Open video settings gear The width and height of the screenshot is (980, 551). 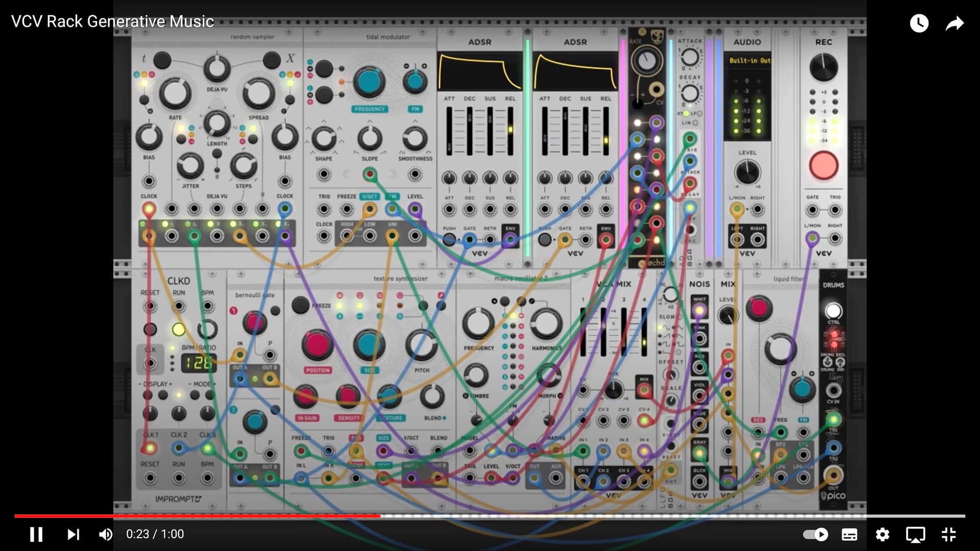(883, 534)
